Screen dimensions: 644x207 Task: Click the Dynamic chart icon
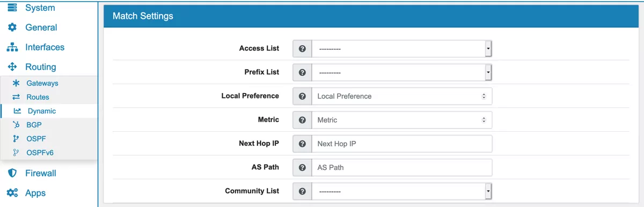(x=18, y=111)
